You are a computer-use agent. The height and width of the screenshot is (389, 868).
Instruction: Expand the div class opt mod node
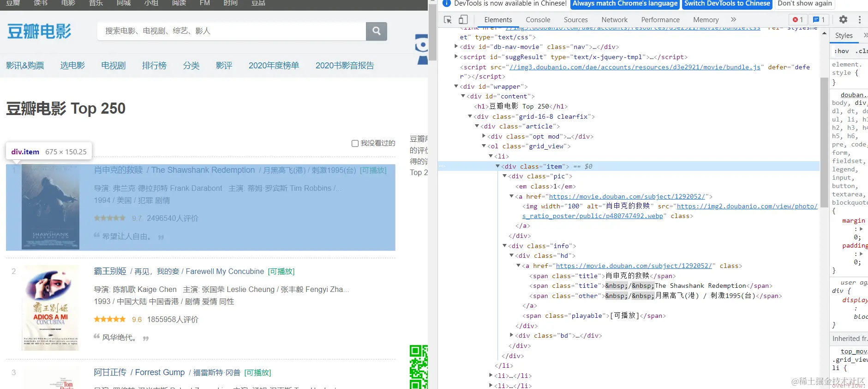tap(484, 136)
